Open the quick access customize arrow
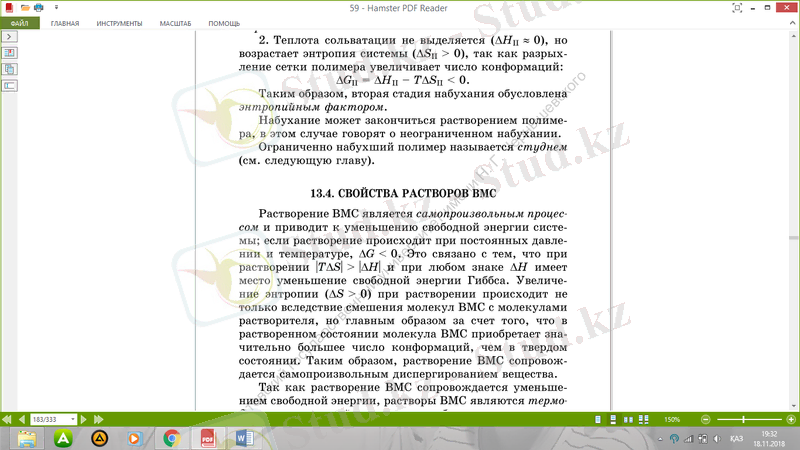Viewport: 800px width, 450px height. tap(56, 7)
